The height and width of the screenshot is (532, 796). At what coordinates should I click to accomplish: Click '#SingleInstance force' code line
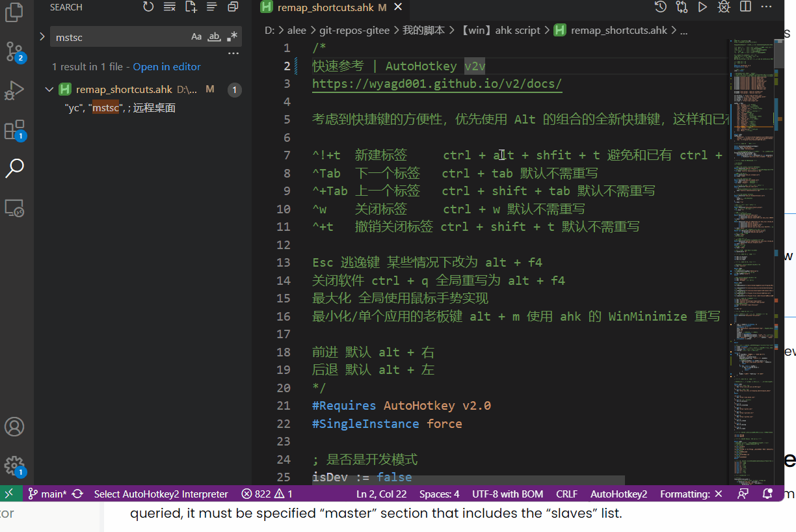point(387,423)
